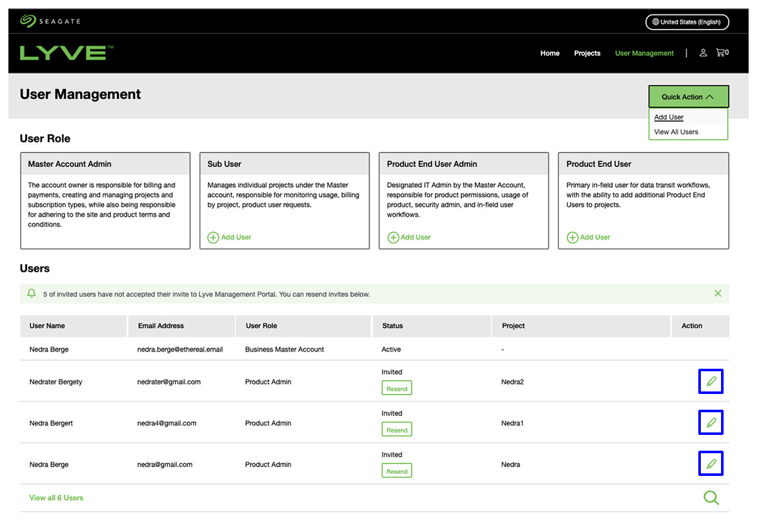Select Add User from Quick Action menu
This screenshot has height=532, width=757.
point(669,117)
